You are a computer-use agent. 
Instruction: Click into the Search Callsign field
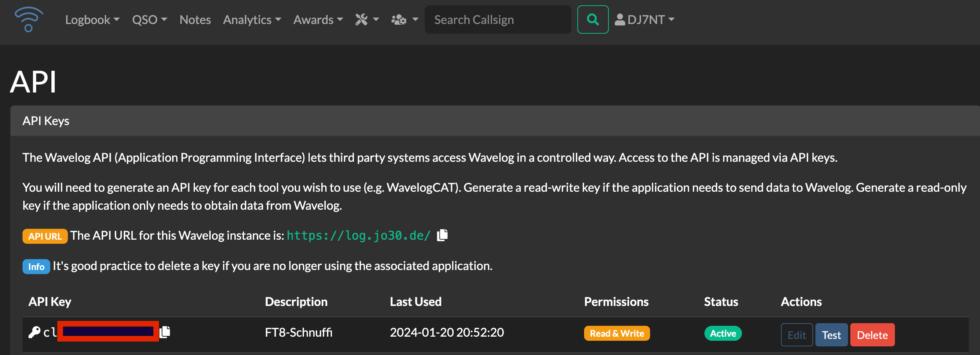(497, 19)
